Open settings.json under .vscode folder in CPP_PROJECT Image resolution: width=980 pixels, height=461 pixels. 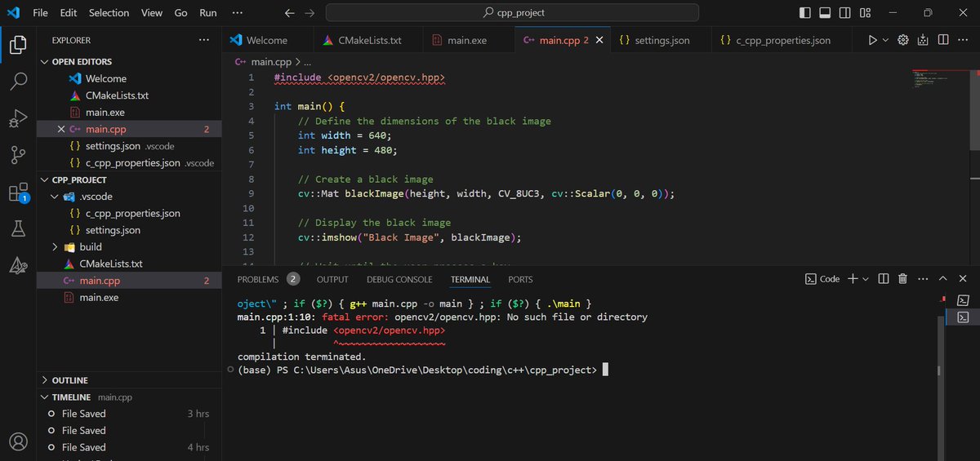(x=129, y=230)
